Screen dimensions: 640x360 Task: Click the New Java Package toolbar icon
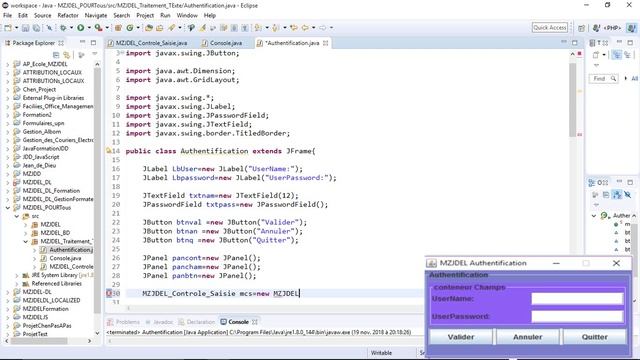pos(118,28)
